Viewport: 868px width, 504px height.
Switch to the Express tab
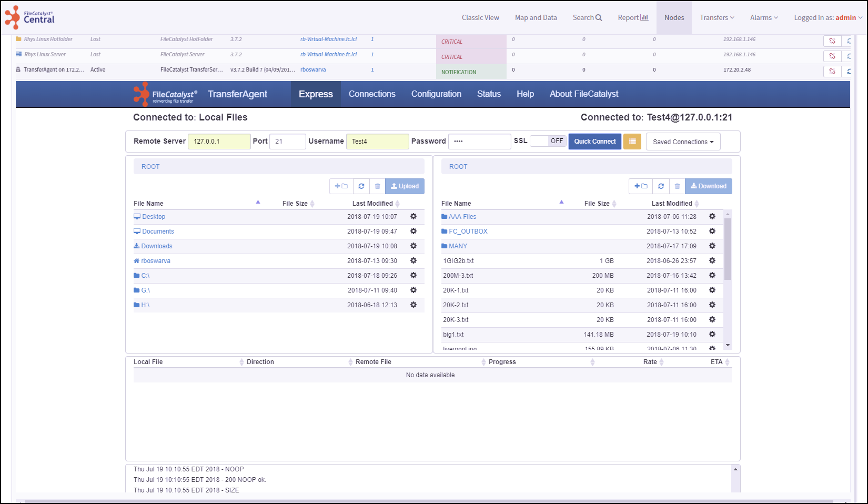coord(316,94)
